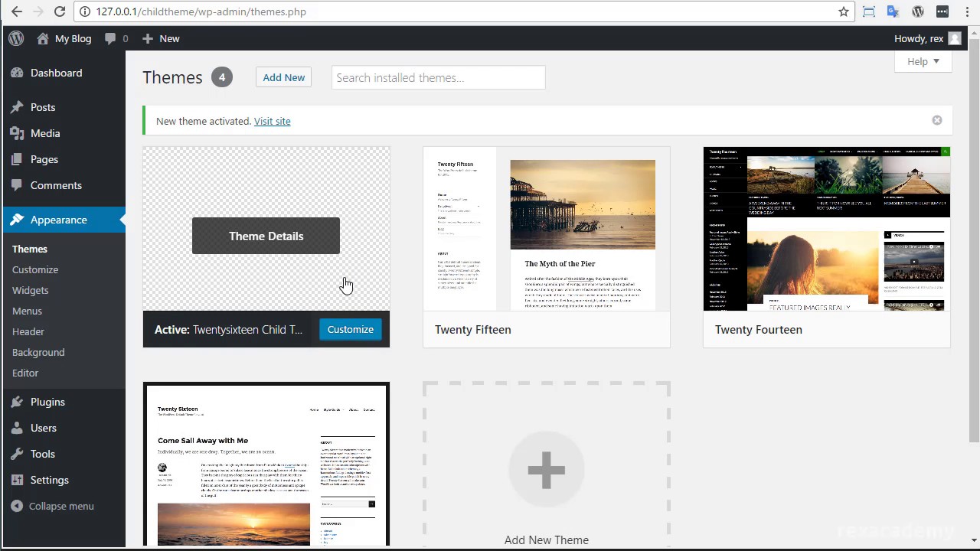This screenshot has width=980, height=551.
Task: Click the Add New theme button
Action: (283, 77)
